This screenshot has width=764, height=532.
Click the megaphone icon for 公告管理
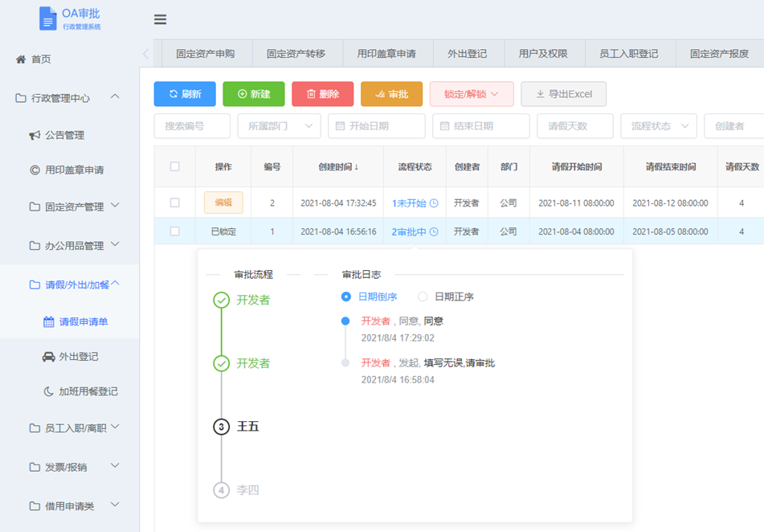(x=35, y=135)
